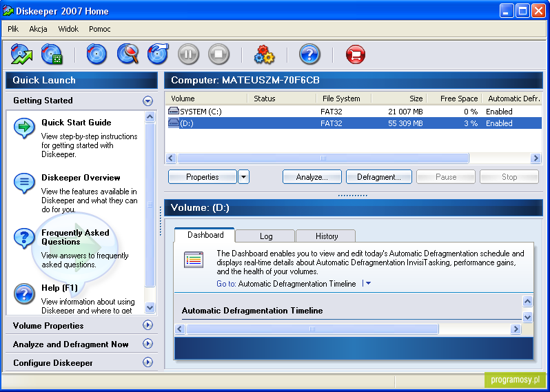The height and width of the screenshot is (392, 550).
Task: Open the Help (F1) link
Action: 59,288
